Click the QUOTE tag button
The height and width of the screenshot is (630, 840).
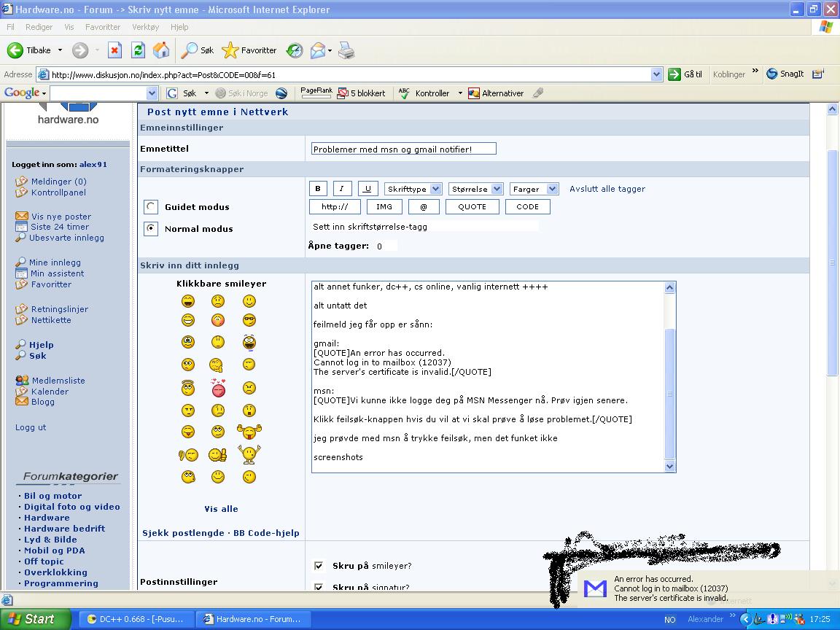point(472,207)
